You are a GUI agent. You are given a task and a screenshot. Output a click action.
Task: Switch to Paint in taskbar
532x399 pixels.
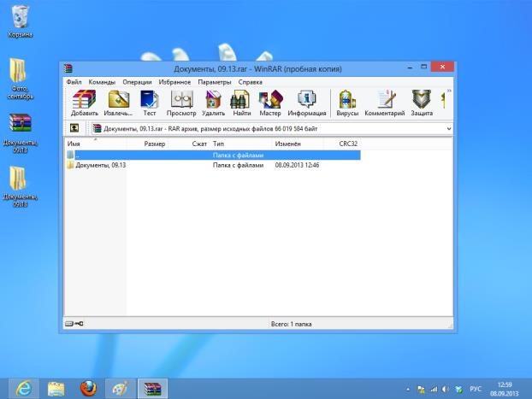pos(121,389)
